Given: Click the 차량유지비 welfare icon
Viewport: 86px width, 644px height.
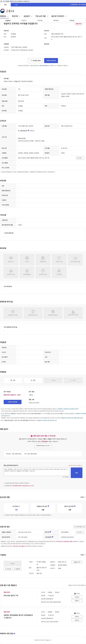Looking at the screenshot, I should pyautogui.click(x=43, y=259).
